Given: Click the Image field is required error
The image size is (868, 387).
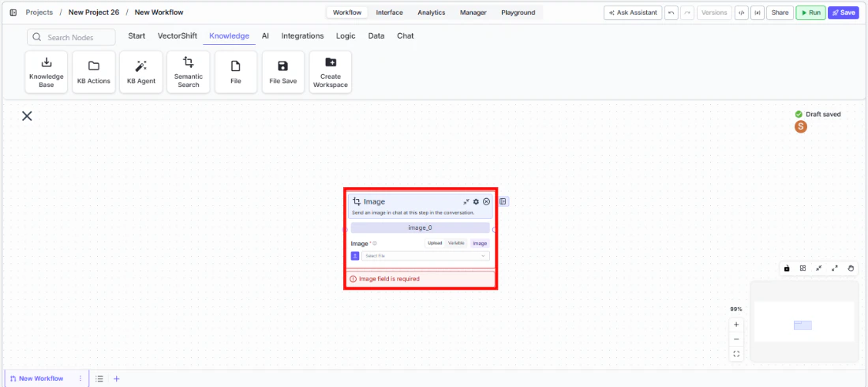Looking at the screenshot, I should pos(421,279).
